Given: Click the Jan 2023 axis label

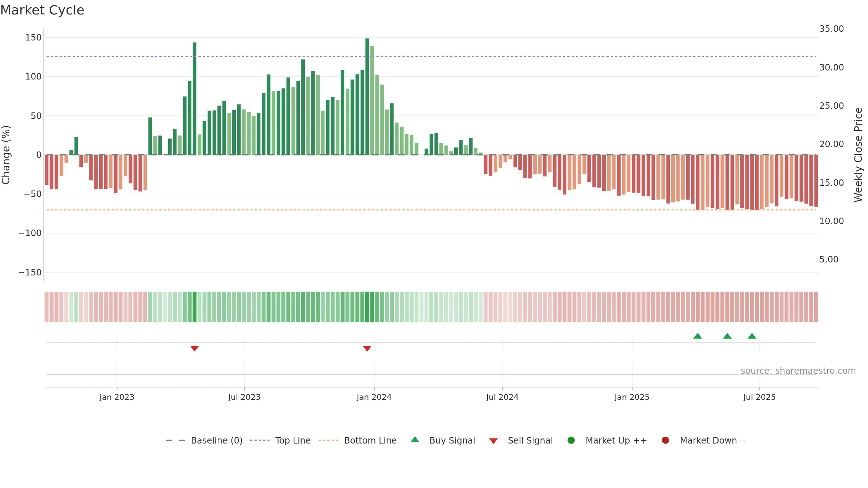Looking at the screenshot, I should (x=117, y=397).
